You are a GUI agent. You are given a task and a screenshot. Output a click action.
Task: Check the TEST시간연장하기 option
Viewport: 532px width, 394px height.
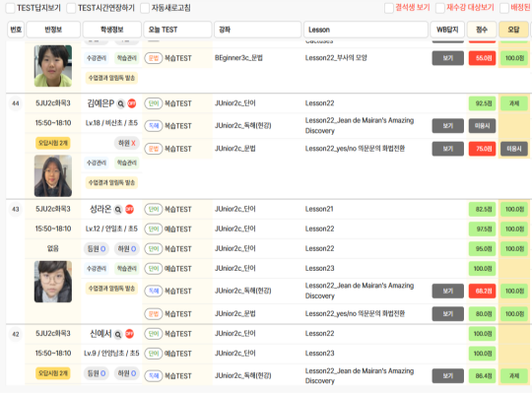click(x=71, y=8)
